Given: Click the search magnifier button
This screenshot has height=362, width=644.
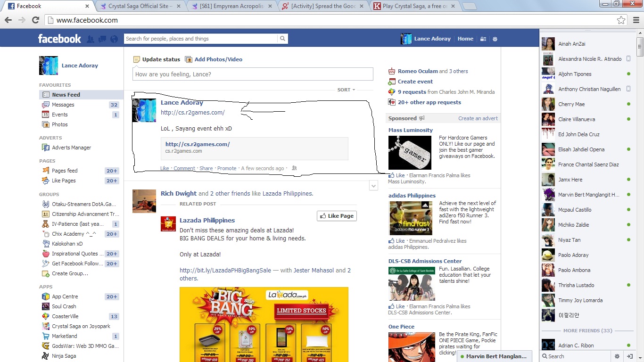Looking at the screenshot, I should (282, 39).
